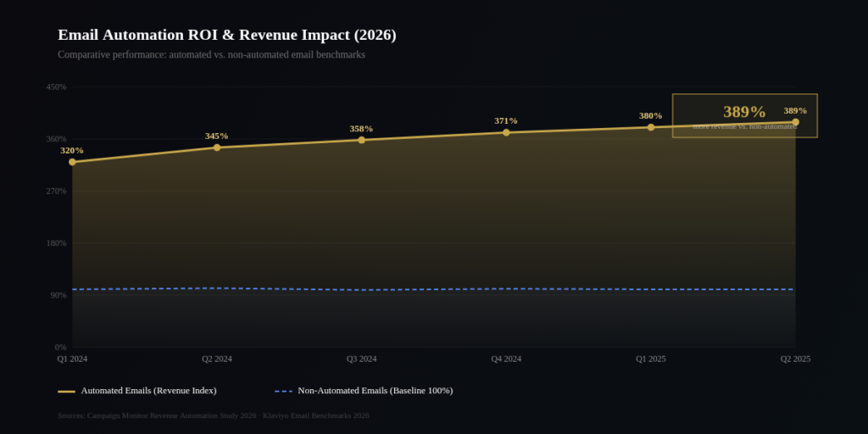Toggle Non-Automated Emails baseline legend entry
This screenshot has height=434, width=868.
[364, 391]
